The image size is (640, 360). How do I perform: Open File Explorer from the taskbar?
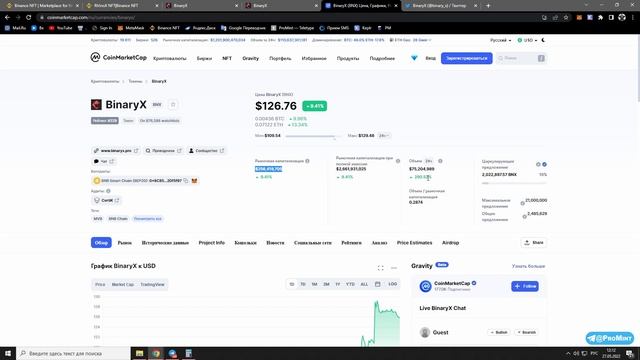click(139, 353)
